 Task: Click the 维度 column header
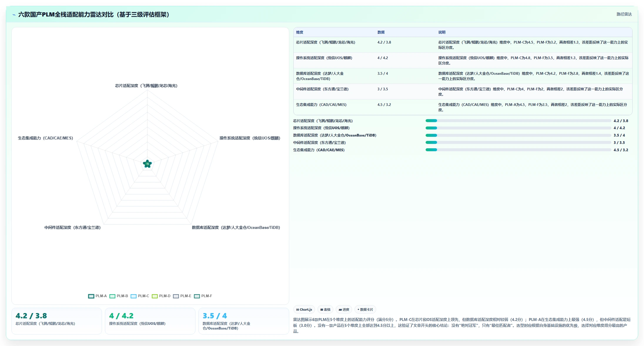(x=300, y=32)
